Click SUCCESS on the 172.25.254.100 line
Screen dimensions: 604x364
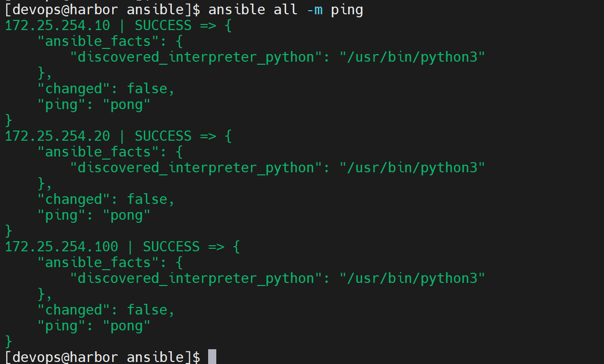pyautogui.click(x=171, y=247)
